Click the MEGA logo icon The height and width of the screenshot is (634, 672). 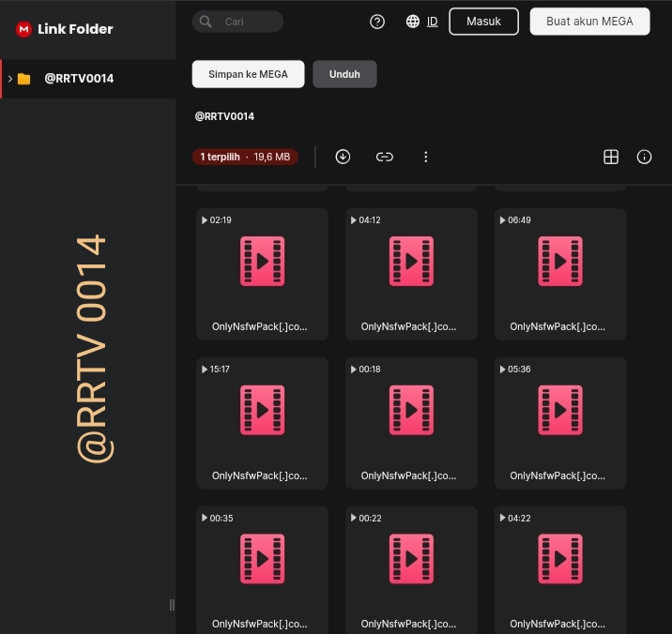23,29
